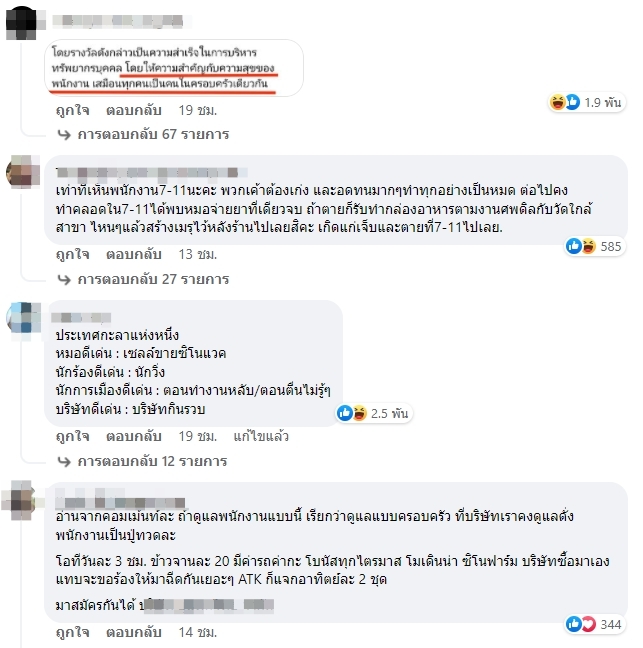Expand the 12 replies thread
643x648 pixels.
tap(143, 461)
